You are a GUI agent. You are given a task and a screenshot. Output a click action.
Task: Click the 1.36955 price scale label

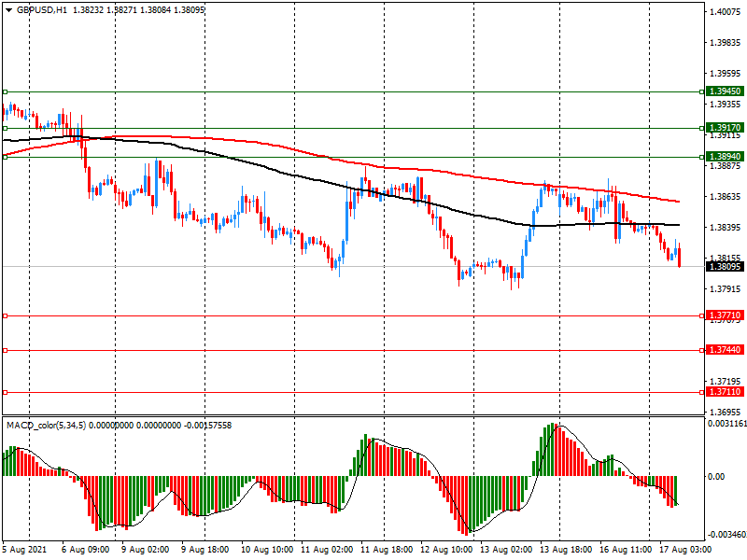coord(726,412)
